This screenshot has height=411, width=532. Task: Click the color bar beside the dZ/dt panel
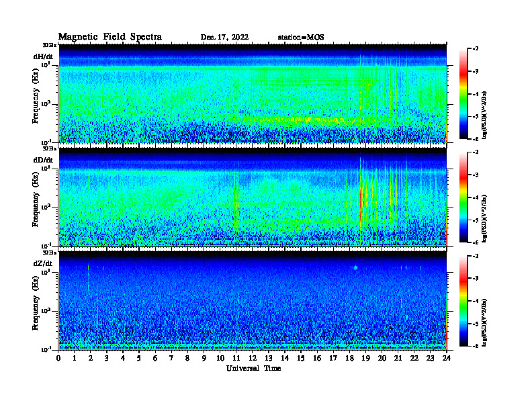463,301
